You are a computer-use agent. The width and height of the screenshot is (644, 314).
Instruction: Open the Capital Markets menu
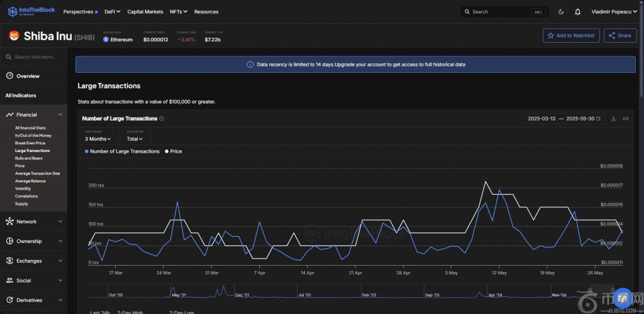pyautogui.click(x=145, y=11)
